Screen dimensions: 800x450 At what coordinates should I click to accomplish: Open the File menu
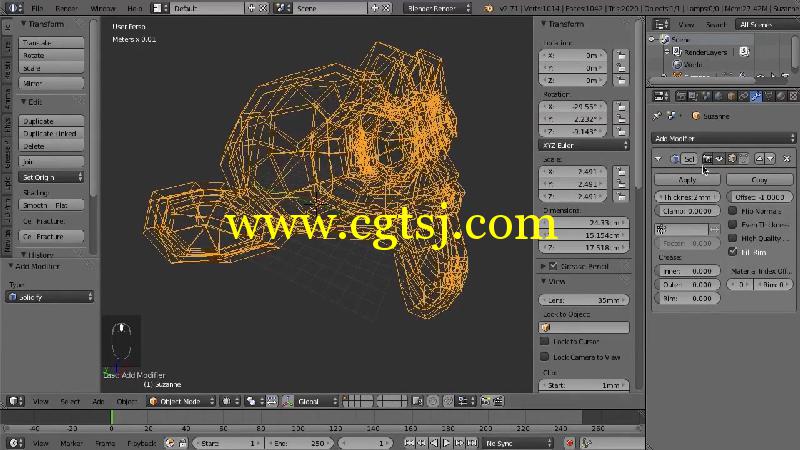tap(37, 9)
